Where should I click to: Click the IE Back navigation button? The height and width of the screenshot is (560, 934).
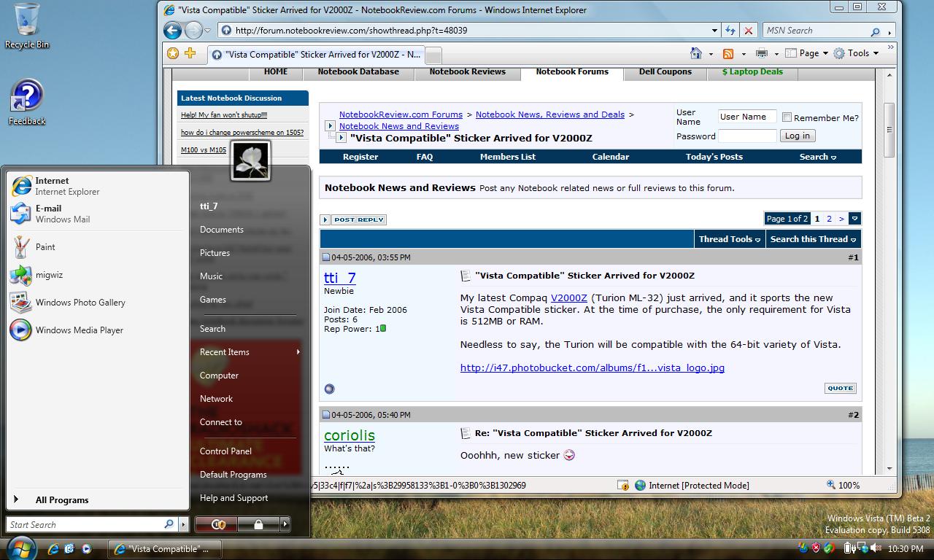coord(172,31)
